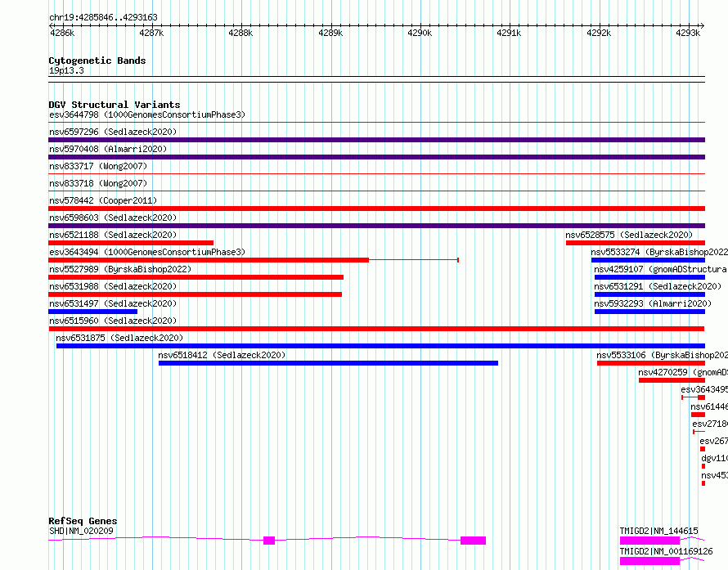Click the red bar under nsv6528575
This screenshot has width=728, height=570.
click(636, 243)
